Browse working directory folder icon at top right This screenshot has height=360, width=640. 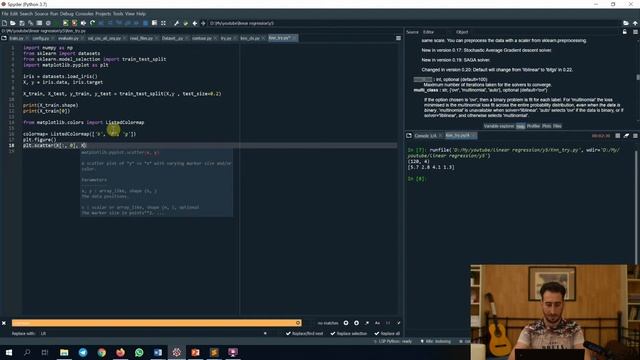click(626, 23)
